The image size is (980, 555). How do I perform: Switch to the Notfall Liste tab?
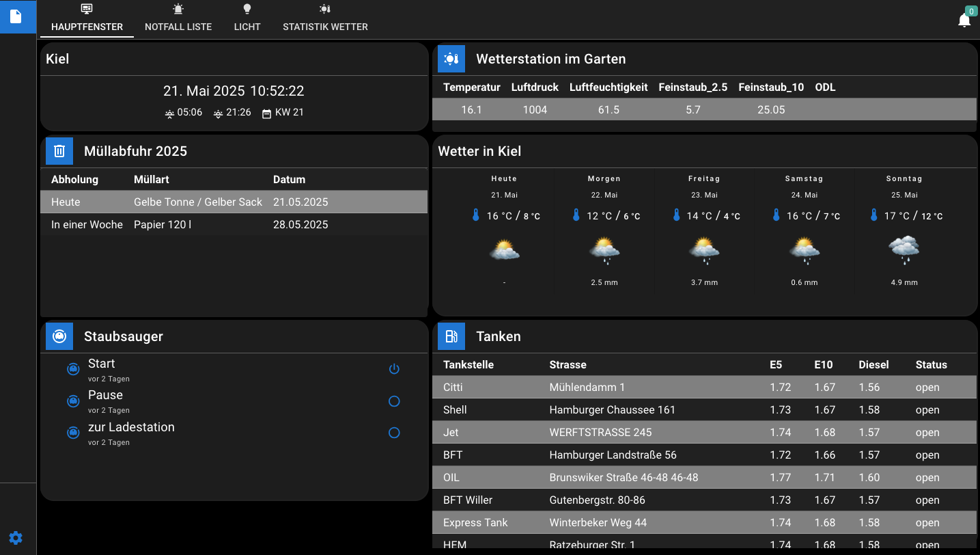[178, 19]
